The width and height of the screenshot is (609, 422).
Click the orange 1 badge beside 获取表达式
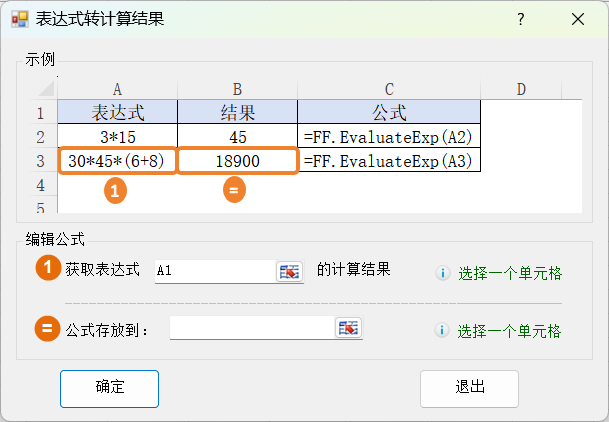(47, 269)
